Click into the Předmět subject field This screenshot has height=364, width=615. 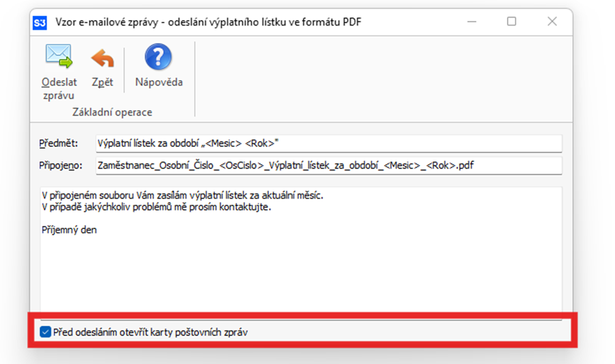pos(329,143)
